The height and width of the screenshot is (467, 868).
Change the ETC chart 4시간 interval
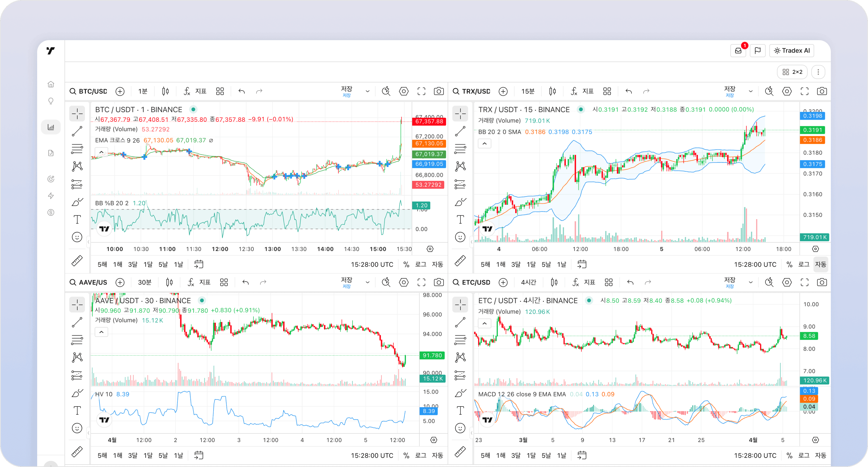tap(529, 282)
